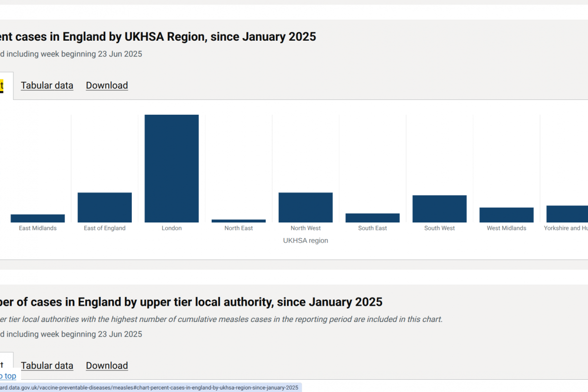Select highlighted Chart tab of UKHSA Region chart
The height and width of the screenshot is (392, 588).
pos(2,86)
